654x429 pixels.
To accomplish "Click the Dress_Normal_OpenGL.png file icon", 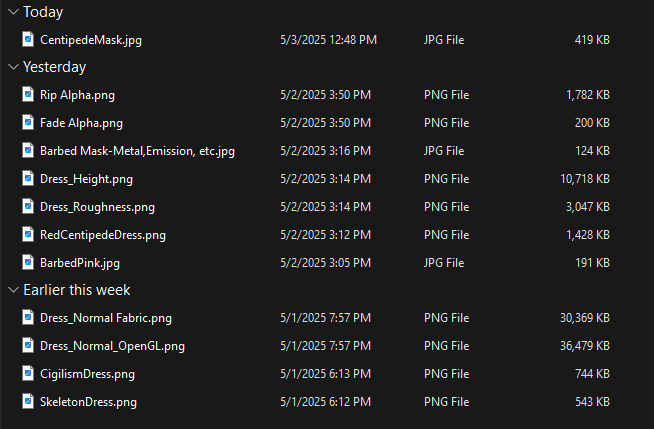I will (x=28, y=345).
